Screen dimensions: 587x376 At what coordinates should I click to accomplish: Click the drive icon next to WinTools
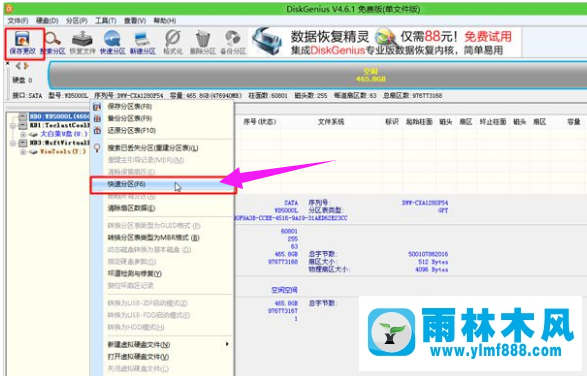tap(33, 152)
